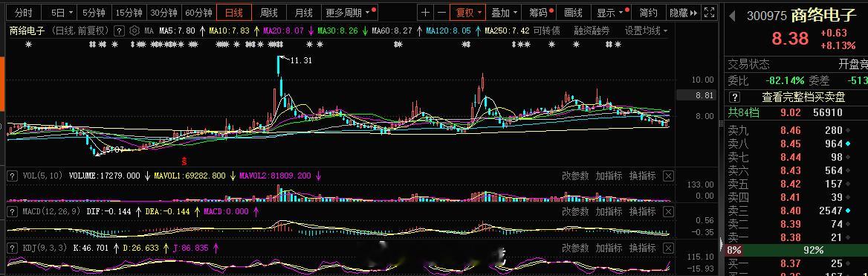Select the 卖三 row at 8.40
868x276 pixels.
coord(796,211)
